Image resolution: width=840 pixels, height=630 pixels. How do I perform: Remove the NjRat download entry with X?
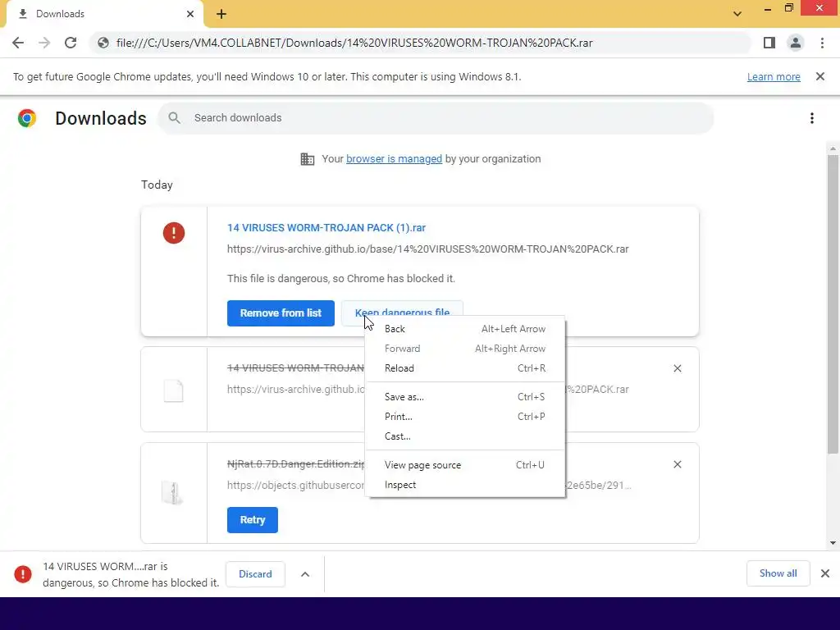click(x=677, y=464)
